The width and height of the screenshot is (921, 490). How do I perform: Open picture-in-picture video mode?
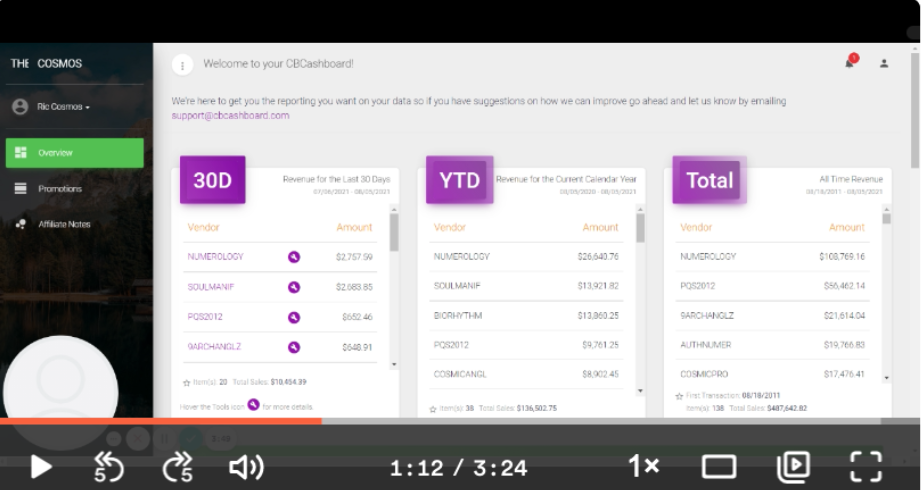point(793,466)
